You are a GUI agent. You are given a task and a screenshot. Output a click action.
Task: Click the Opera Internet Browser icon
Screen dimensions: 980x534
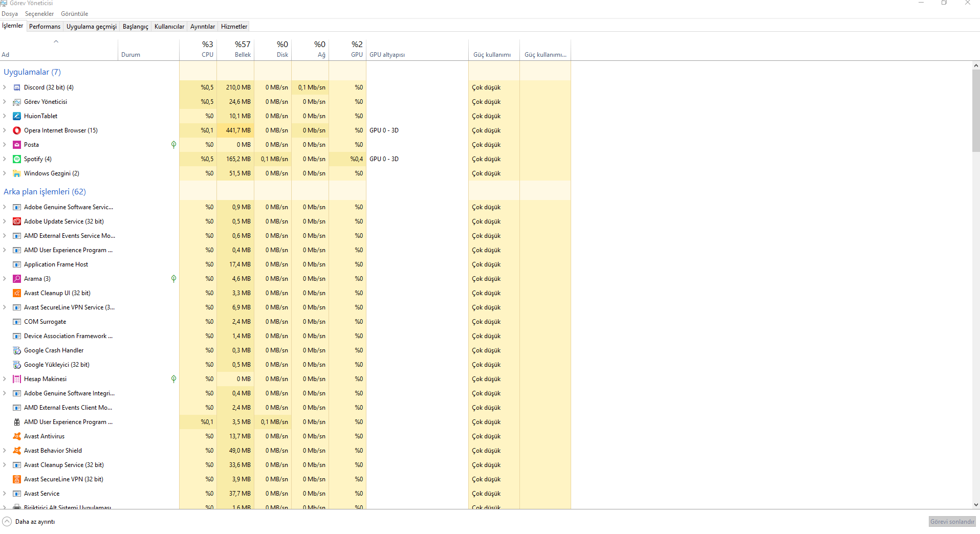[x=17, y=130]
